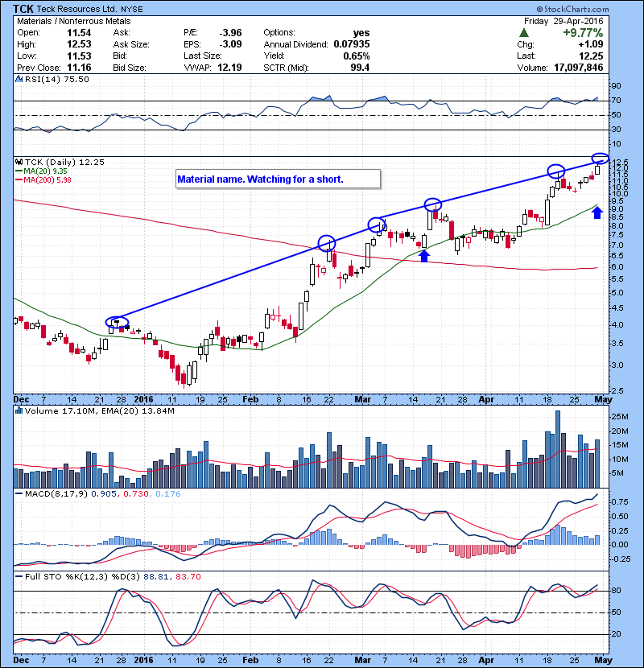Click the RSI indicator icon beside RSI(14)
The height and width of the screenshot is (668, 644).
(19, 79)
